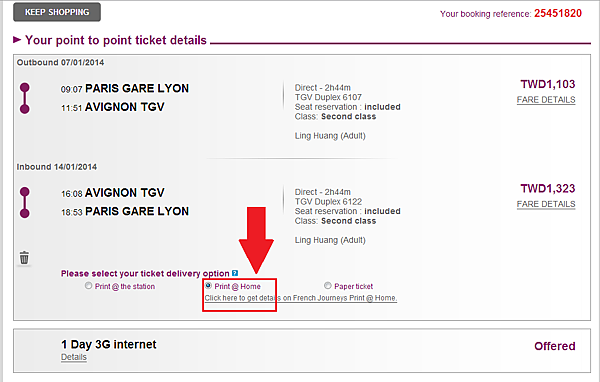Click the PARIS GARE LYON outbound departure station
Viewport: 600px width, 382px height.
137,88
